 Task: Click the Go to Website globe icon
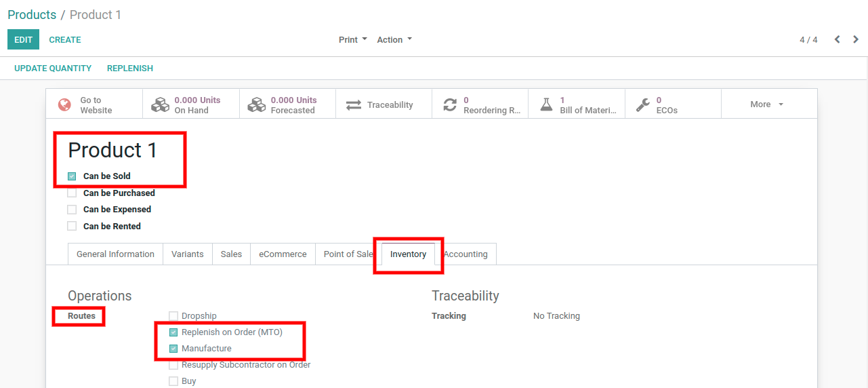coord(64,104)
